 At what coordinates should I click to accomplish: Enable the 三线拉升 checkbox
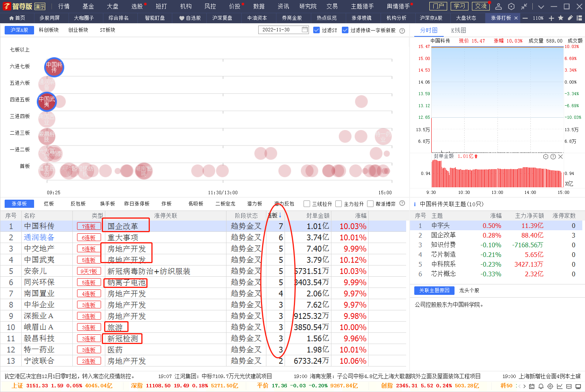(307, 204)
